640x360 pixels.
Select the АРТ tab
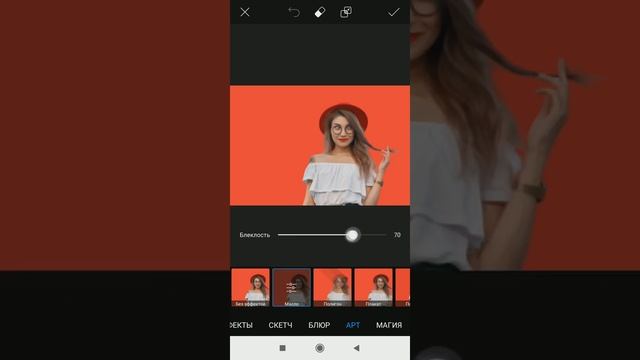(353, 325)
